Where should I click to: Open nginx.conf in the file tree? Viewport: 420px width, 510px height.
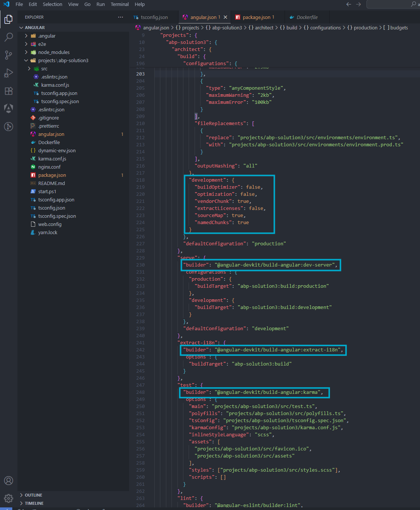(49, 167)
